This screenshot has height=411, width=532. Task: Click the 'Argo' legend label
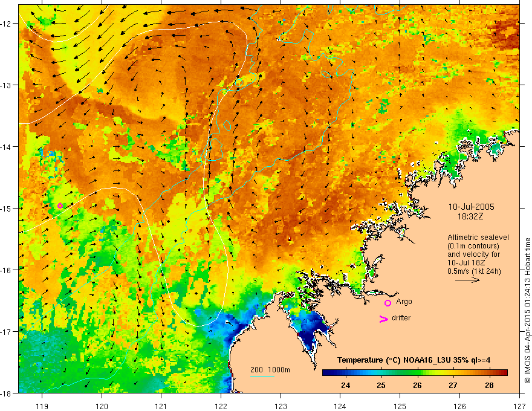click(x=404, y=302)
